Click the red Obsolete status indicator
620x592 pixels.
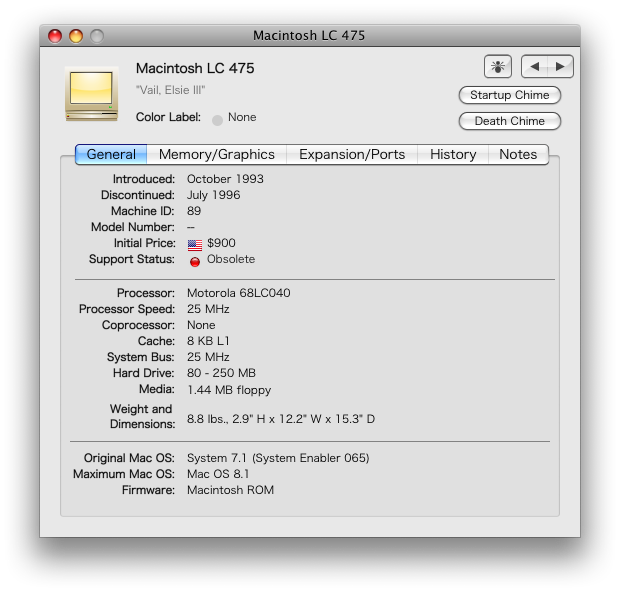tap(195, 261)
